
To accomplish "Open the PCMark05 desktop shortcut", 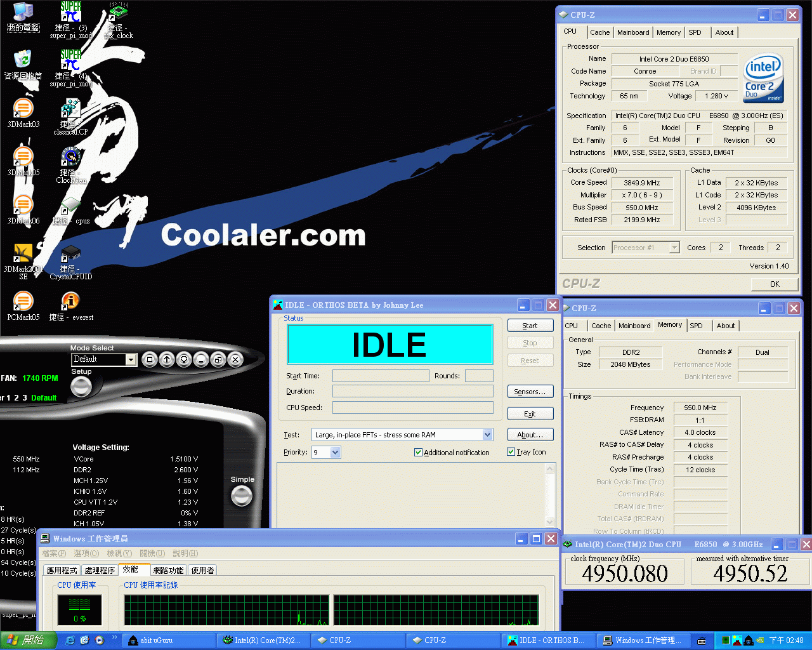I will point(23,306).
